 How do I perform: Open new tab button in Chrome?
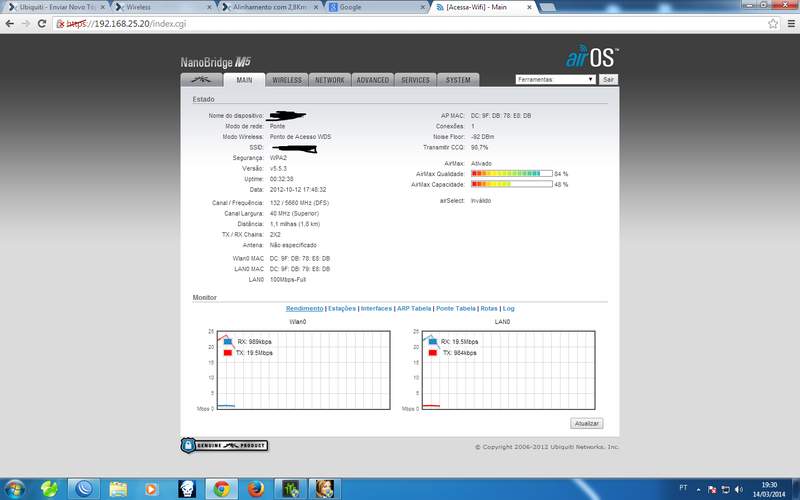[547, 7]
